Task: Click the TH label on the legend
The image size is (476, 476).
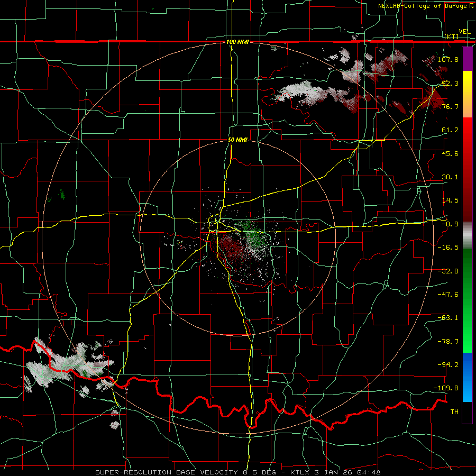Action: click(454, 412)
